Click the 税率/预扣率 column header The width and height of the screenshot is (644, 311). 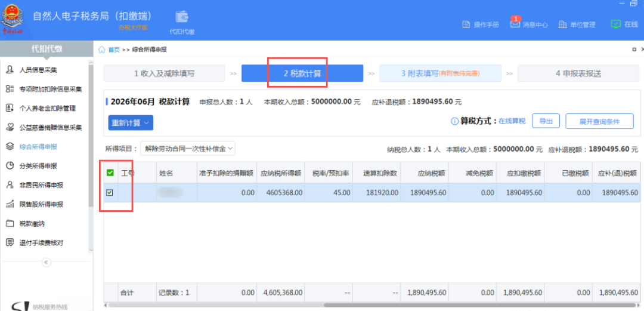(328, 173)
